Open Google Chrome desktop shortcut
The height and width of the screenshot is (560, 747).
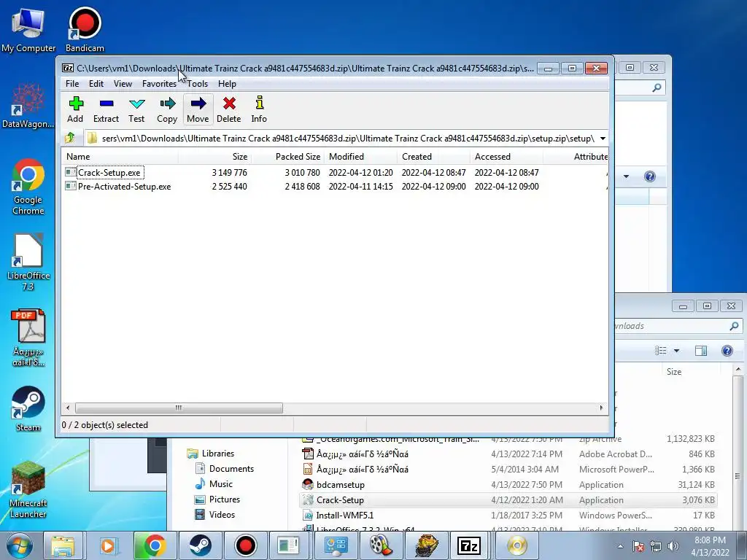28,187
